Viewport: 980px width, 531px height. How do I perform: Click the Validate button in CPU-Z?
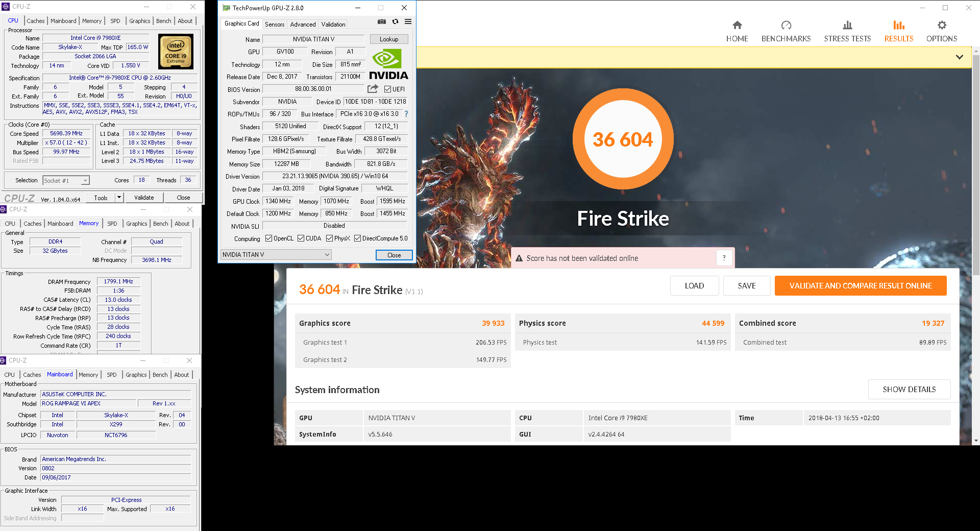coord(144,198)
